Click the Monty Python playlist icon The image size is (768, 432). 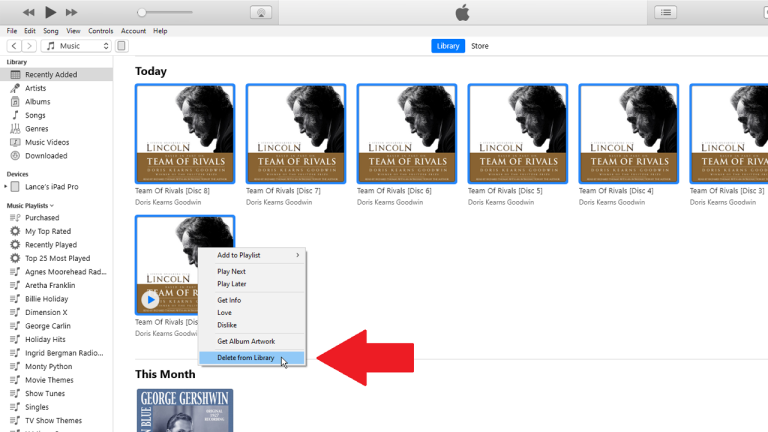click(x=15, y=366)
